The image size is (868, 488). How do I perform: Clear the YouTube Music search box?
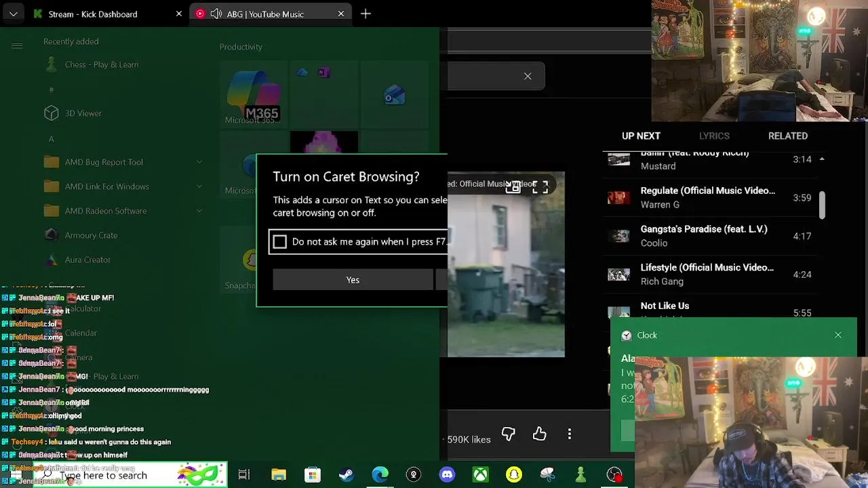pos(528,76)
